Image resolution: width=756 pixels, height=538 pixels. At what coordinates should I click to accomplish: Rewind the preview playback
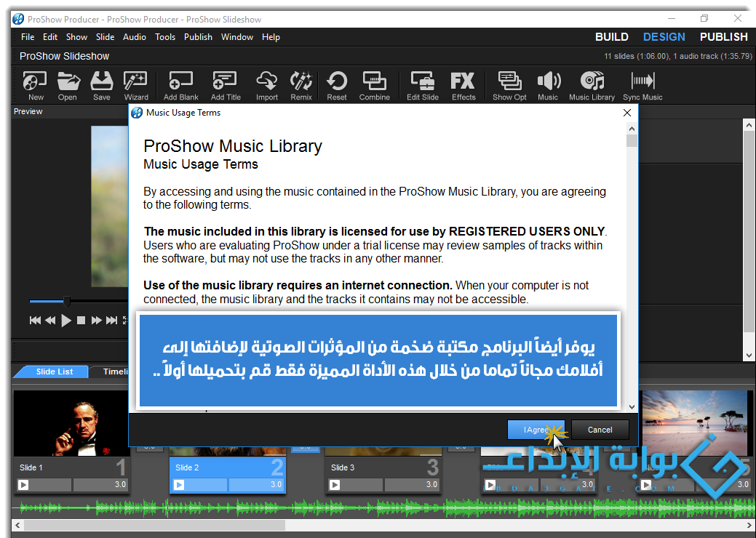tap(50, 321)
